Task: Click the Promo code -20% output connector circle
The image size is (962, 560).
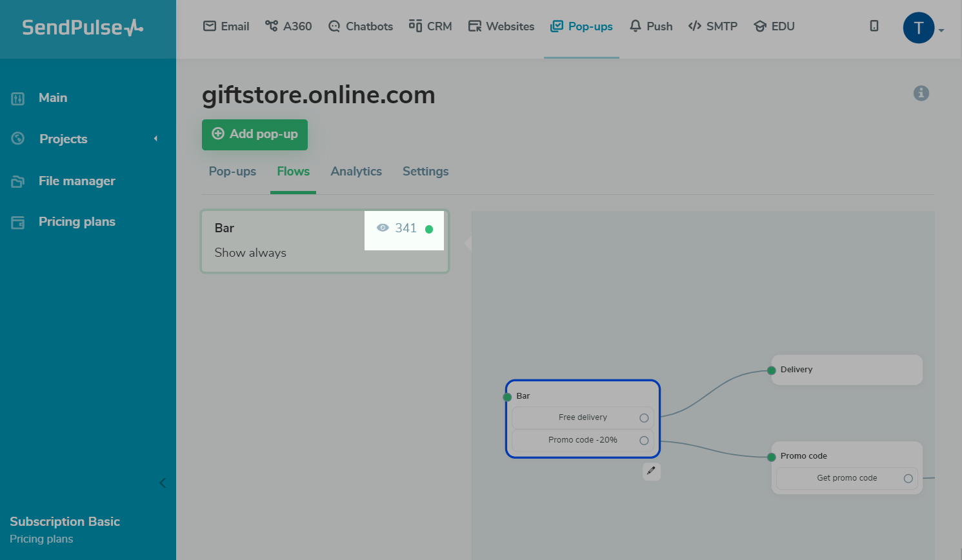Action: click(644, 441)
